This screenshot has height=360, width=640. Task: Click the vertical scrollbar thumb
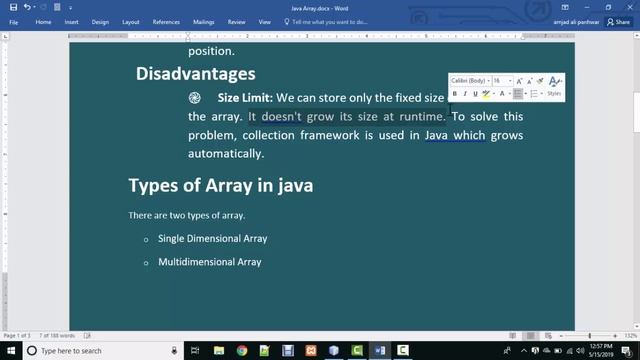tap(636, 112)
